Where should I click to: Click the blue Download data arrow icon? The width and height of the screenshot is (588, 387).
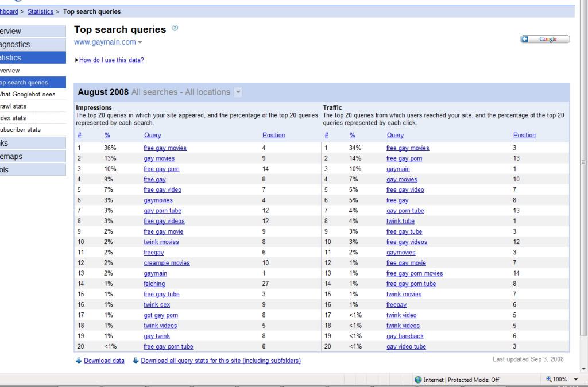click(x=79, y=361)
